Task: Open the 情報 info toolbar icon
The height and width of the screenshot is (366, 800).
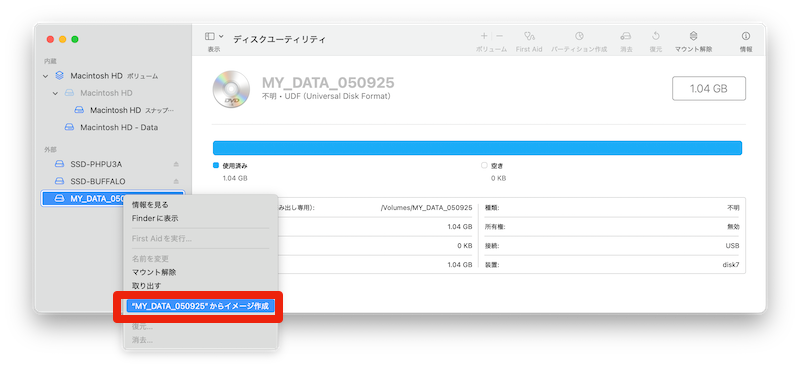Action: coord(745,36)
